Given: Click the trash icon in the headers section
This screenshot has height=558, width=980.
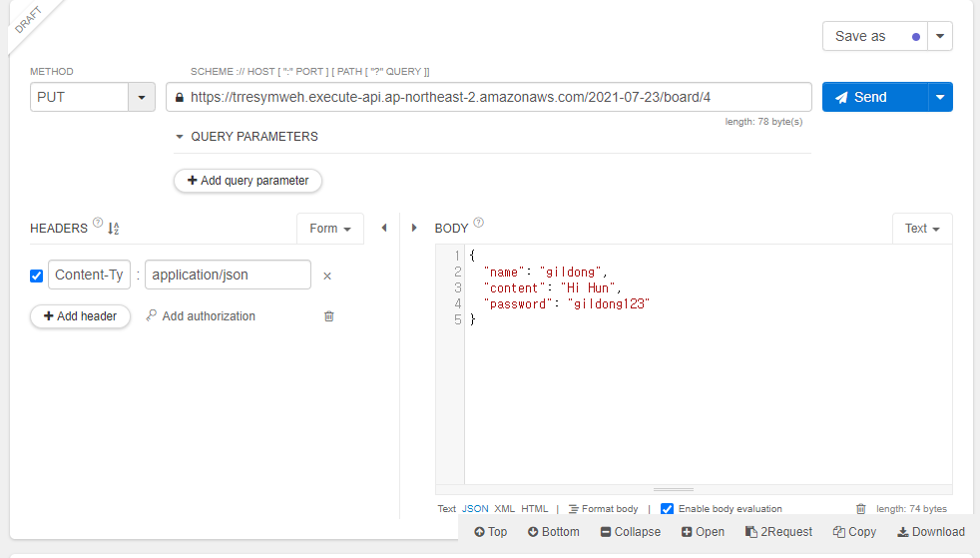Looking at the screenshot, I should (329, 316).
